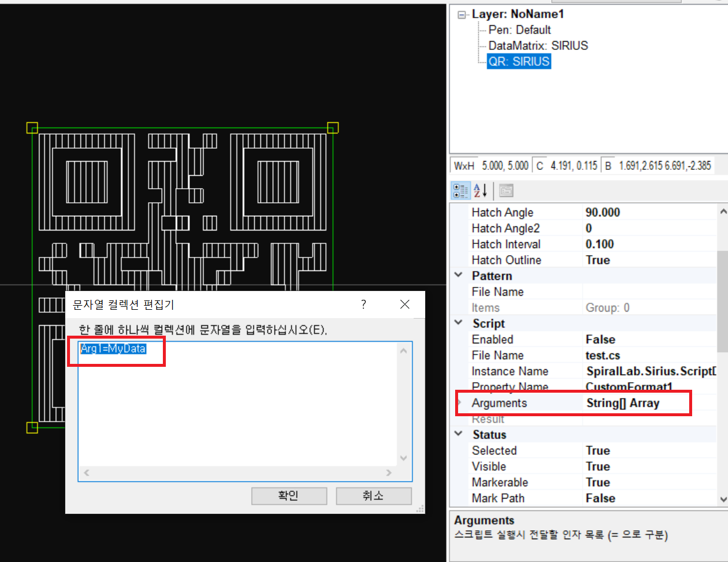Click the Visible value True
728x562 pixels.
click(x=597, y=466)
